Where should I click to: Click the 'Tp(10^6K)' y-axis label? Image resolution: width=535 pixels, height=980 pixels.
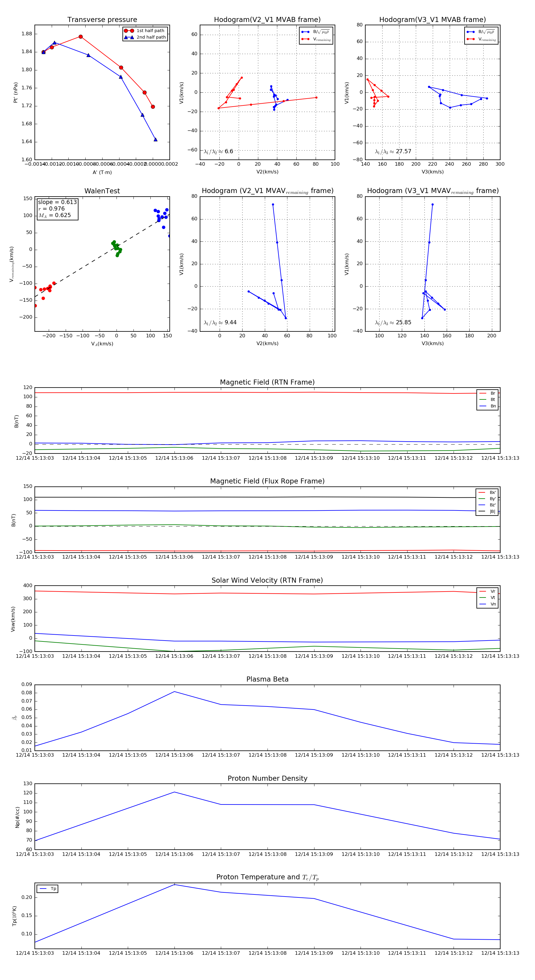(x=15, y=916)
